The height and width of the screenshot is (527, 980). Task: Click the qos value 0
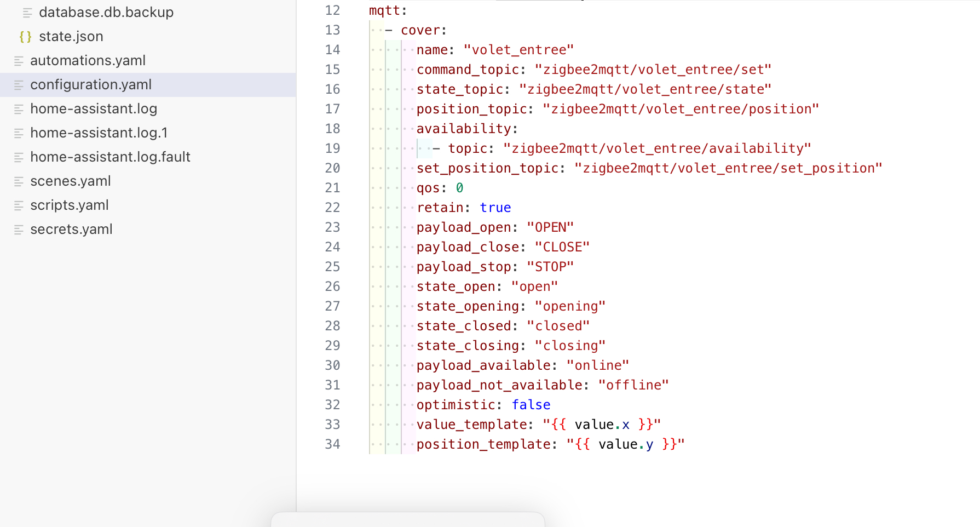pyautogui.click(x=459, y=188)
